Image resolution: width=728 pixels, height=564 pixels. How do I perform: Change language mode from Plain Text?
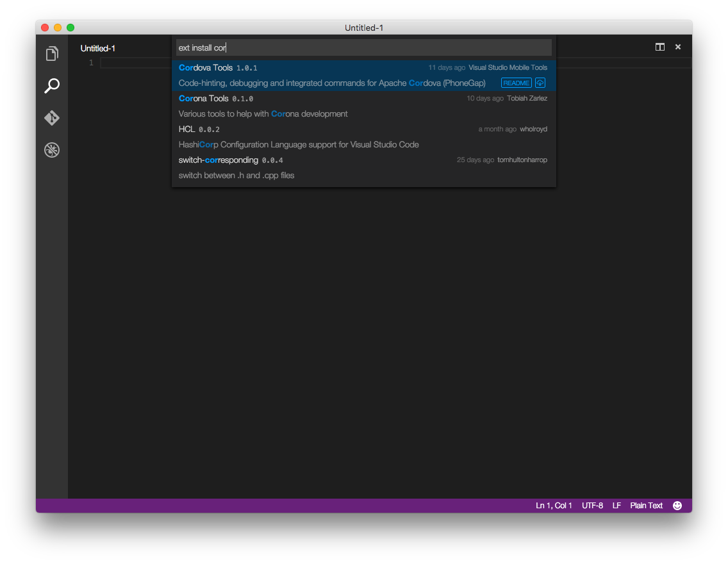(646, 506)
